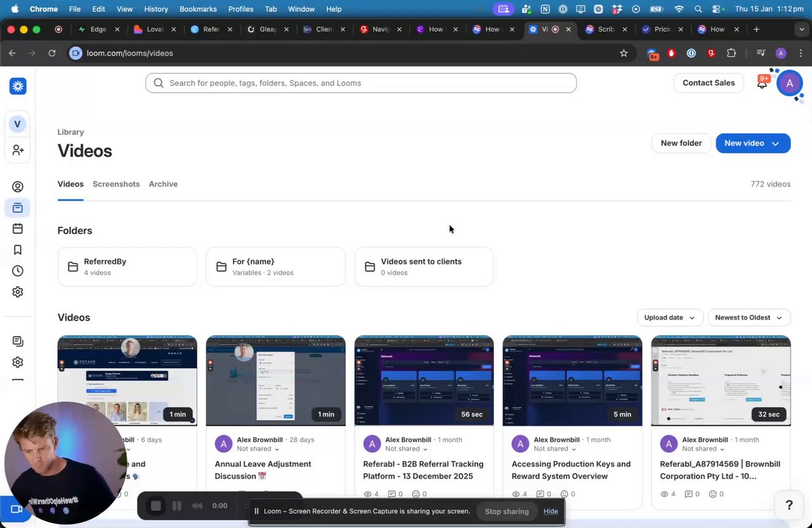Click comments icon on Accessing Production Keys video
Image resolution: width=812 pixels, height=528 pixels.
point(540,494)
